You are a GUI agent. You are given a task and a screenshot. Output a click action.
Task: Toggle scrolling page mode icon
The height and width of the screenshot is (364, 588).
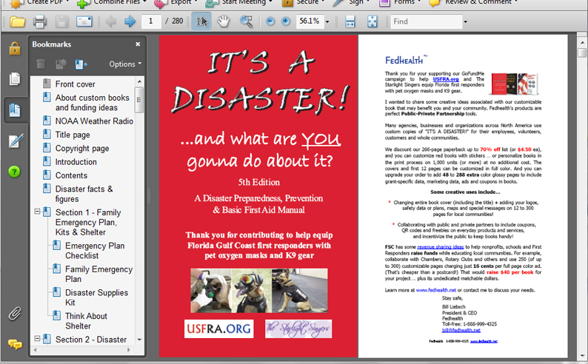(350, 21)
